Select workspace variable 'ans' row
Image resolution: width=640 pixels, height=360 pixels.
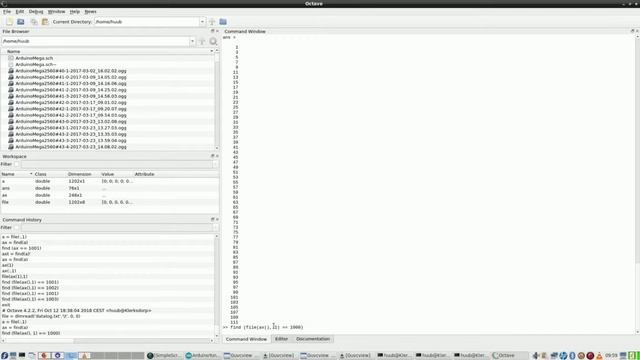point(109,188)
